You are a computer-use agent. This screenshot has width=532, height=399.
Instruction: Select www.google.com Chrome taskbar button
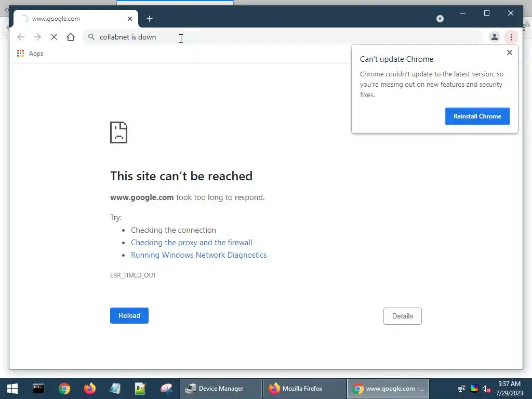click(388, 389)
